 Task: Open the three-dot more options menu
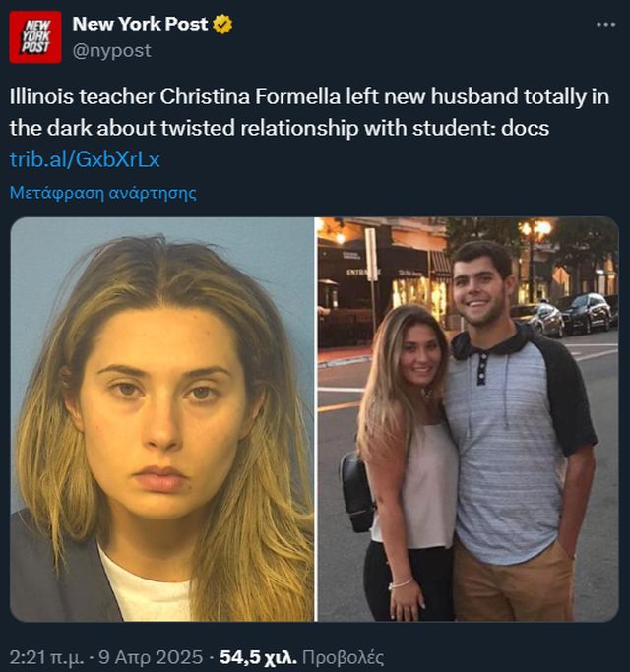[x=605, y=25]
